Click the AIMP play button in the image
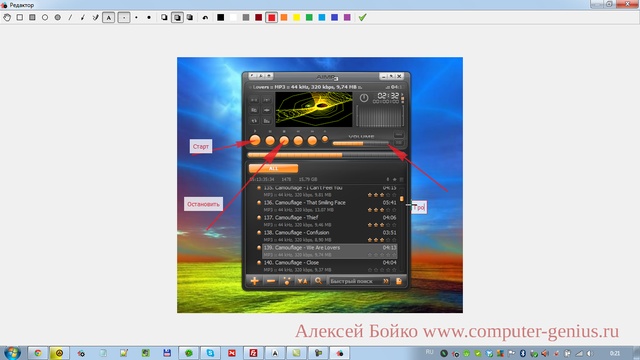The image size is (640, 360). pos(255,140)
